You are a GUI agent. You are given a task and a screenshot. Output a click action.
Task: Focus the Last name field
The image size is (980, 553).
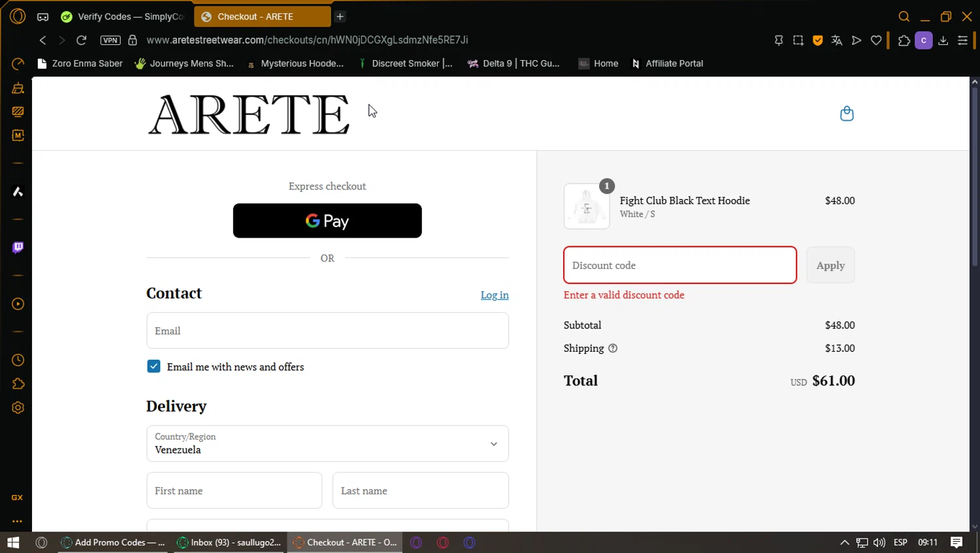point(421,490)
